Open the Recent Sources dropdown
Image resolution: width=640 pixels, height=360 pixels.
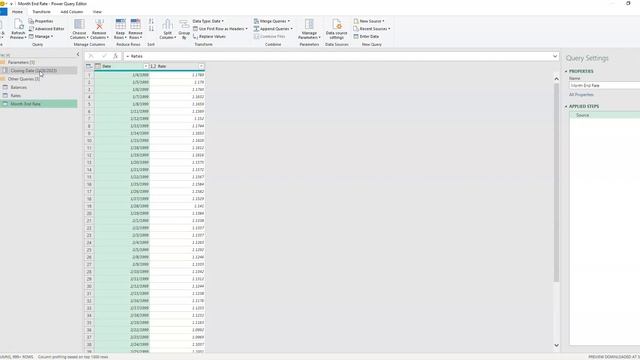click(371, 29)
